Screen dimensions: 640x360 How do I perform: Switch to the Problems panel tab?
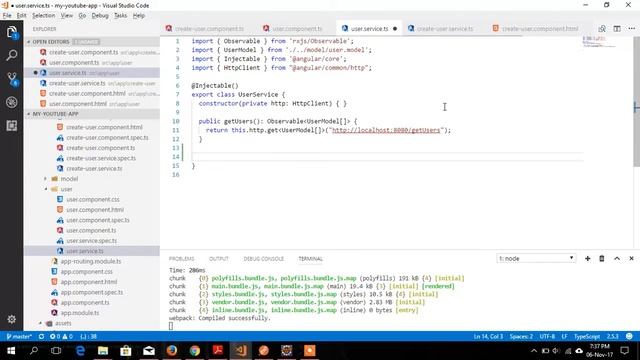(182, 259)
